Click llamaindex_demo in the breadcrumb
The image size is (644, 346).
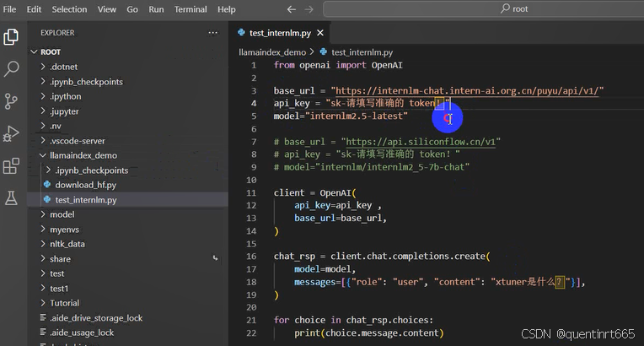pos(272,52)
